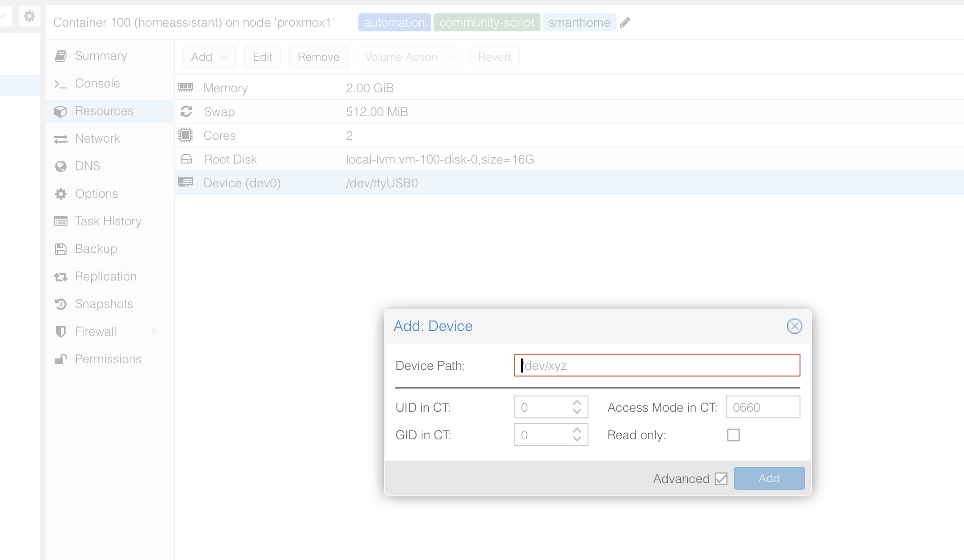Uncheck the Advanced checkbox
964x560 pixels.
click(721, 479)
